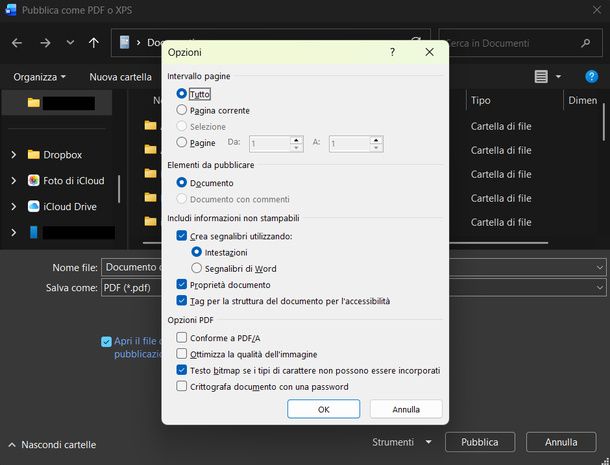This screenshot has height=465, width=610.
Task: Open the Organizza menu
Action: tap(39, 77)
